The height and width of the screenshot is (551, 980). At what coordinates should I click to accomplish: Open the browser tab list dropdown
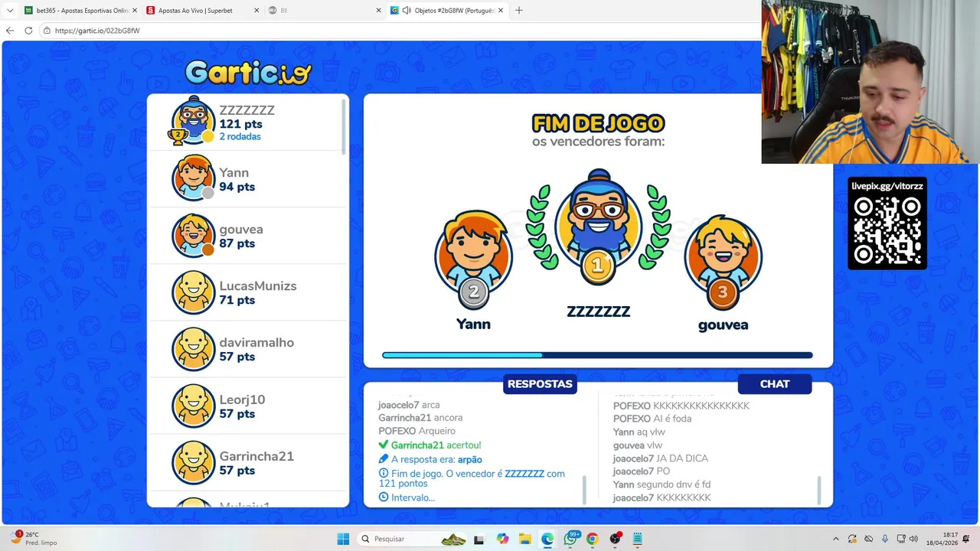click(x=10, y=11)
